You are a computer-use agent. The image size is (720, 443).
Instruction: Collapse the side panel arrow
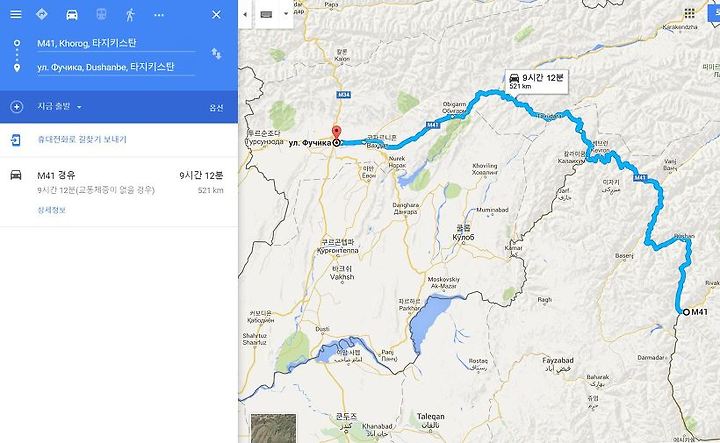pyautogui.click(x=245, y=14)
